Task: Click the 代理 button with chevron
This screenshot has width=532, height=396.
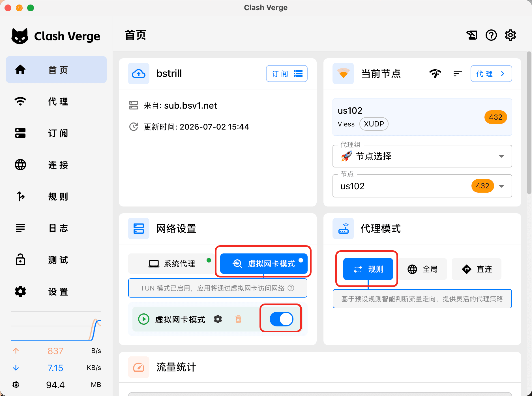Action: click(491, 74)
